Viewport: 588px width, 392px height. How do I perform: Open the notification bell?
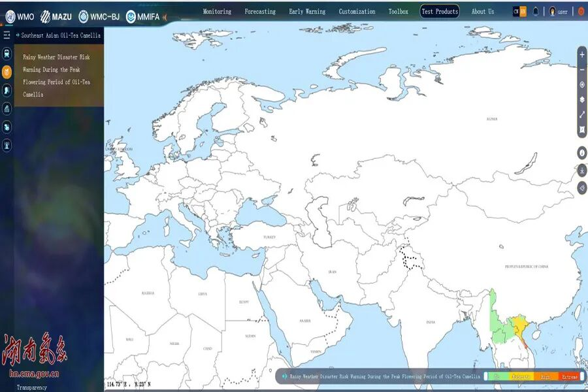(x=536, y=11)
